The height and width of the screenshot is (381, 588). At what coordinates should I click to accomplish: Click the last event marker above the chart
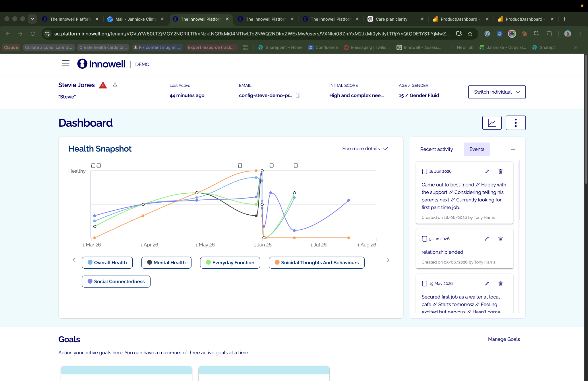pyautogui.click(x=296, y=166)
